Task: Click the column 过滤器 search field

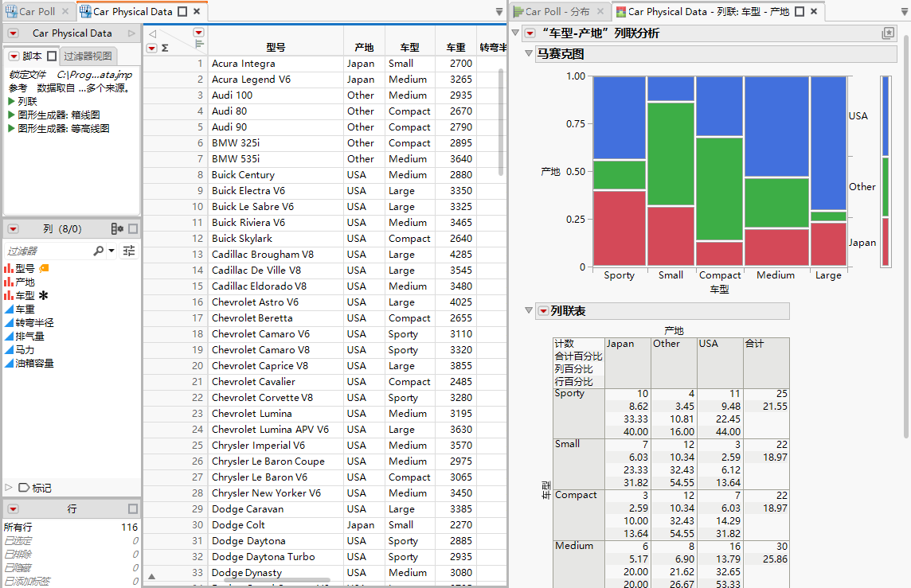Action: pos(49,251)
